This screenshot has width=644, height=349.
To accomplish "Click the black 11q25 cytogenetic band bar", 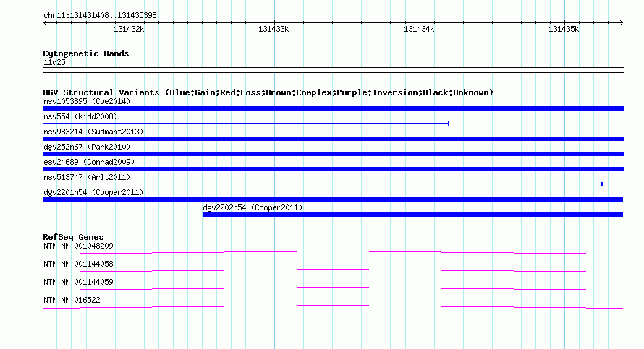I will coord(333,70).
